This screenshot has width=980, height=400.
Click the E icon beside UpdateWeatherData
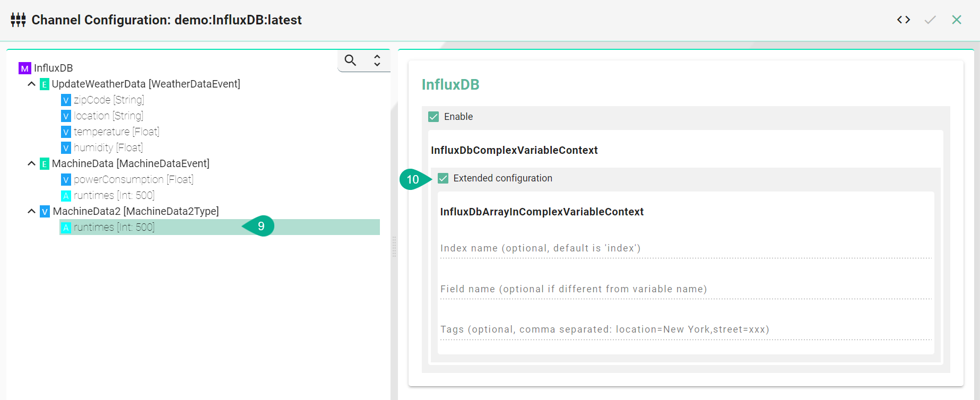(45, 84)
